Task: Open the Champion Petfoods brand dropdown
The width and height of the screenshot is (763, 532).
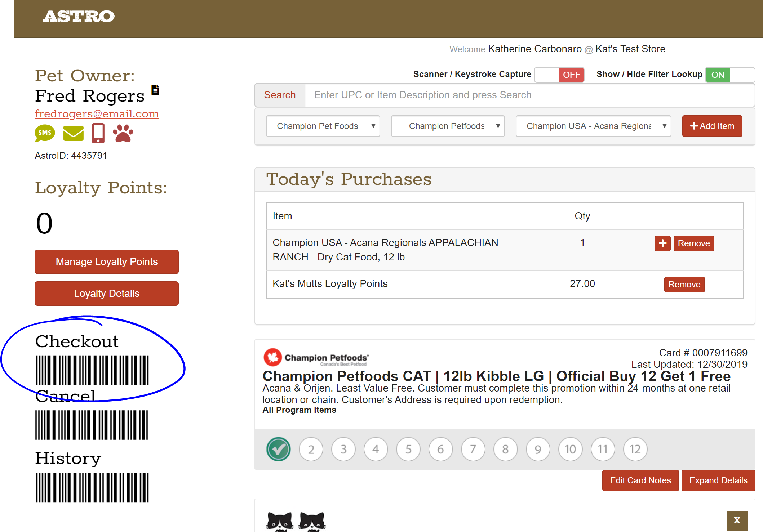Action: (448, 126)
